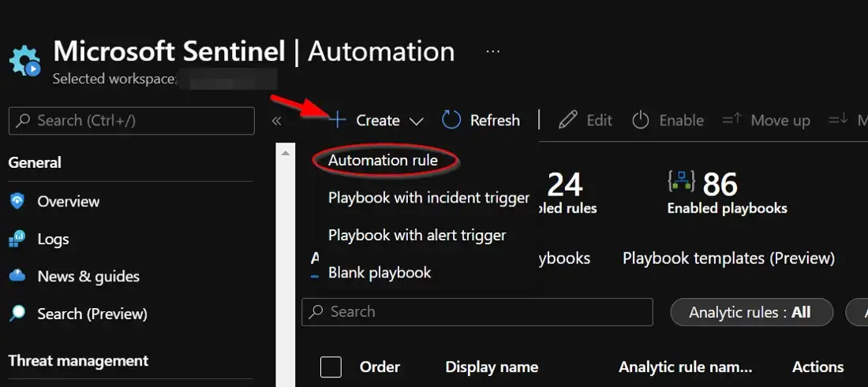
Task: Switch to Playbook templates (Preview) tab
Action: pos(728,259)
